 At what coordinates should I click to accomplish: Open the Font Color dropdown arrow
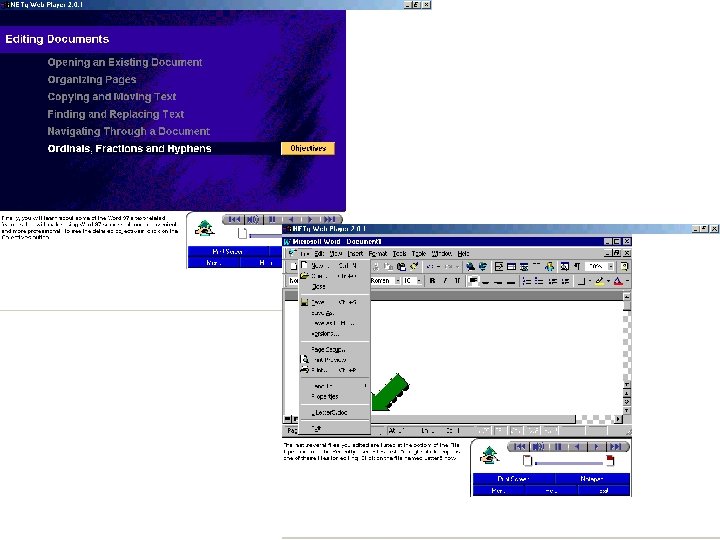(x=627, y=281)
